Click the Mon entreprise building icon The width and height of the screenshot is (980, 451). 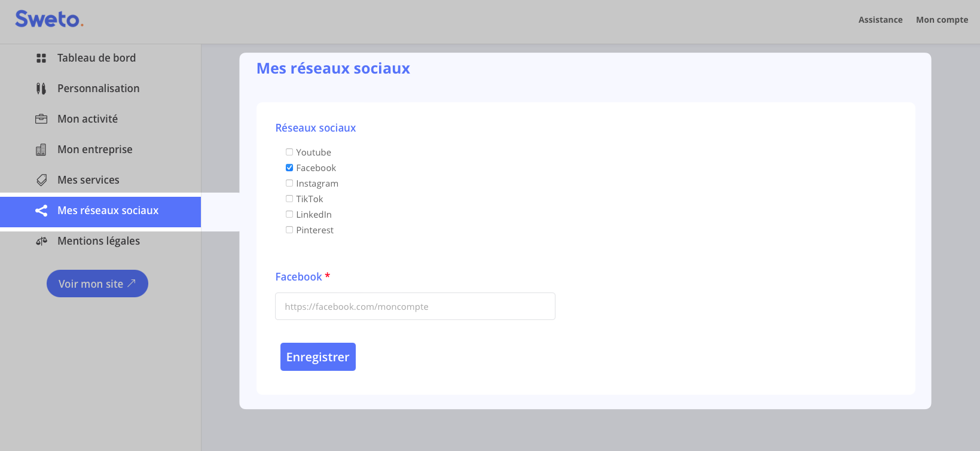point(41,150)
